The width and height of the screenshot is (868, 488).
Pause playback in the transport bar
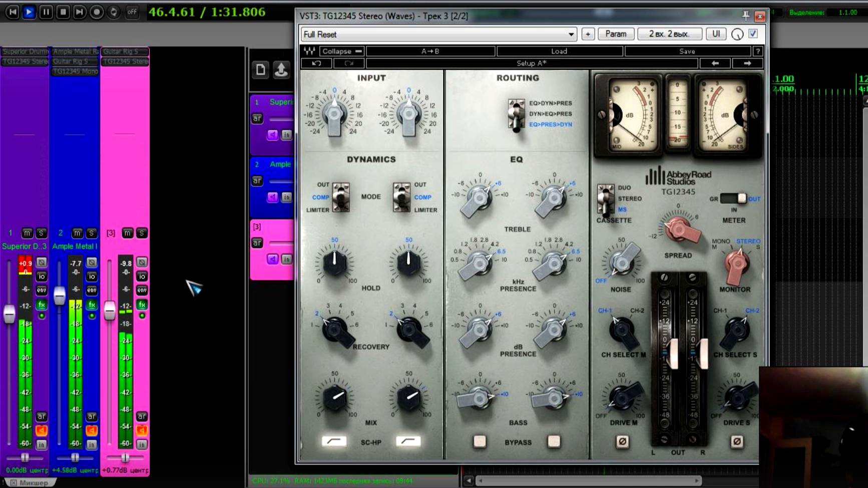tap(46, 12)
